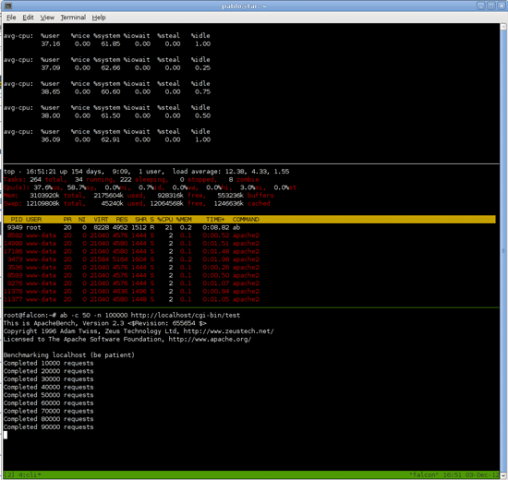
Task: Open the Terminal menu
Action: coord(73,17)
